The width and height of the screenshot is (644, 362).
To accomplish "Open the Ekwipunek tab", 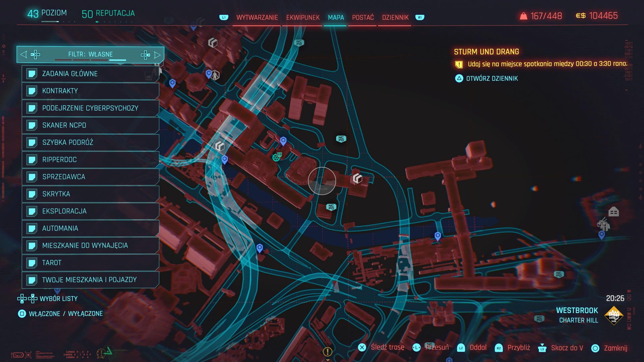I will (303, 17).
